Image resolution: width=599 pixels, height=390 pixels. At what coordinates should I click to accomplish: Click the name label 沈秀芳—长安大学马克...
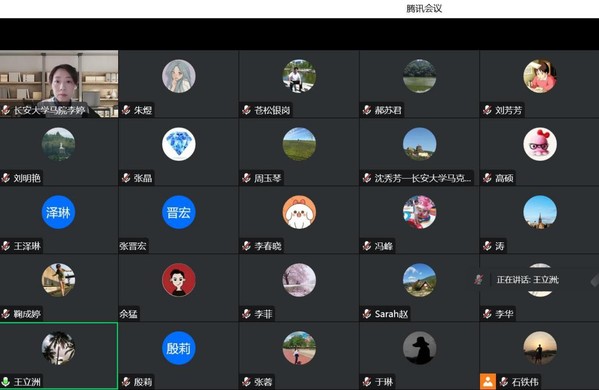point(423,178)
